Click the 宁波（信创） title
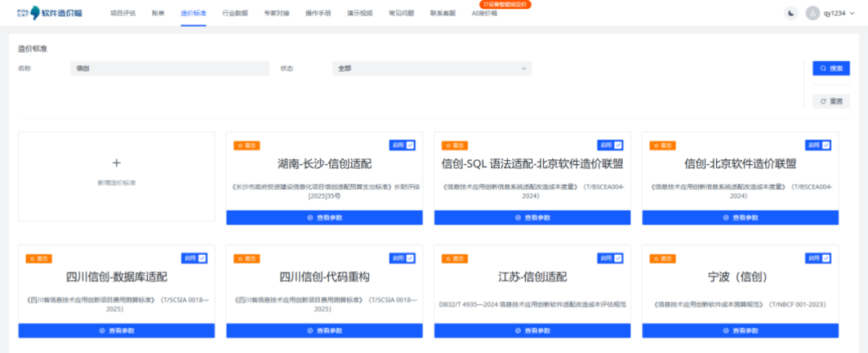This screenshot has width=868, height=353. tap(740, 277)
